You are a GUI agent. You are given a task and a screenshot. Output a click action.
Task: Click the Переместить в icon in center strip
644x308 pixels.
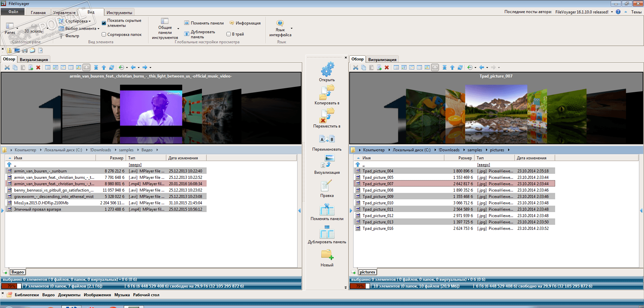coord(327,116)
